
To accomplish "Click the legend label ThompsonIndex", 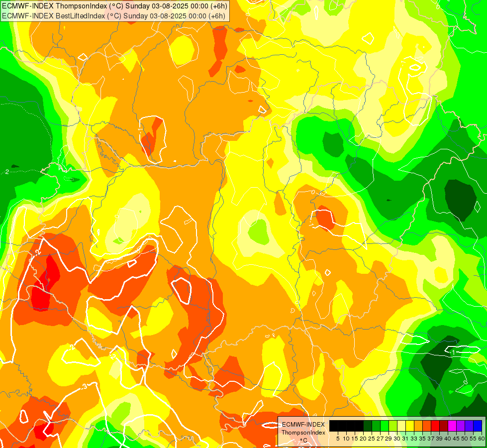I will (303, 433).
